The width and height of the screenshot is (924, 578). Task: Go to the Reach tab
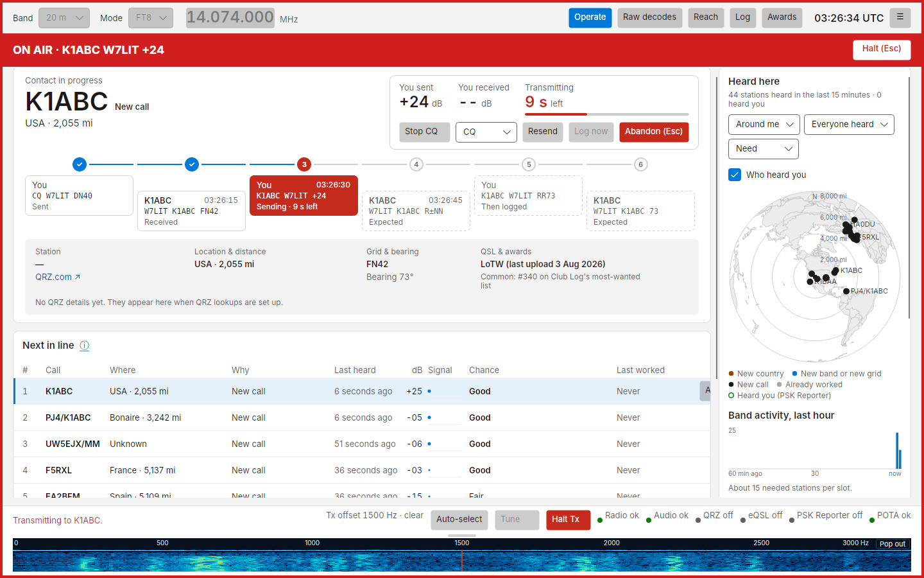coord(706,17)
